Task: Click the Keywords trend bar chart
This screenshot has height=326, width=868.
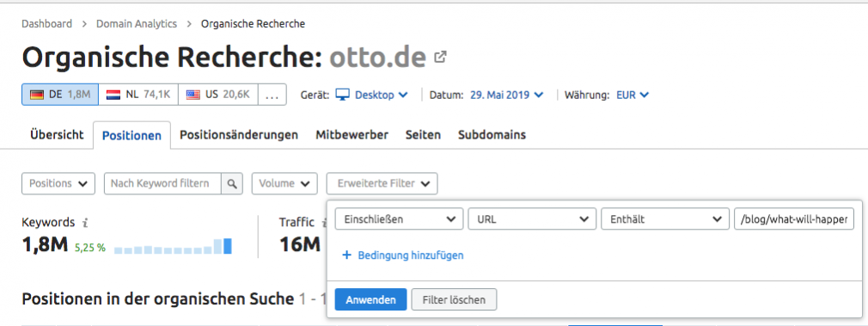Action: coord(174,246)
